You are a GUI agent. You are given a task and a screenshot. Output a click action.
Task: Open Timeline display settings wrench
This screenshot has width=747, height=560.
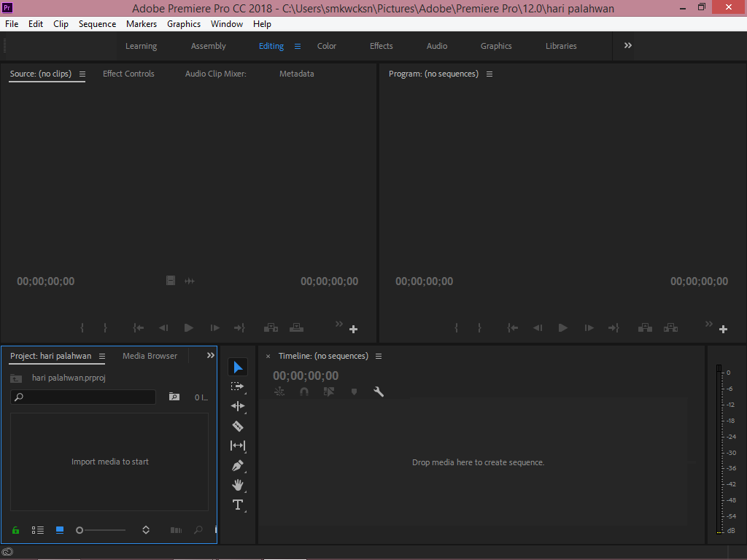click(x=379, y=392)
